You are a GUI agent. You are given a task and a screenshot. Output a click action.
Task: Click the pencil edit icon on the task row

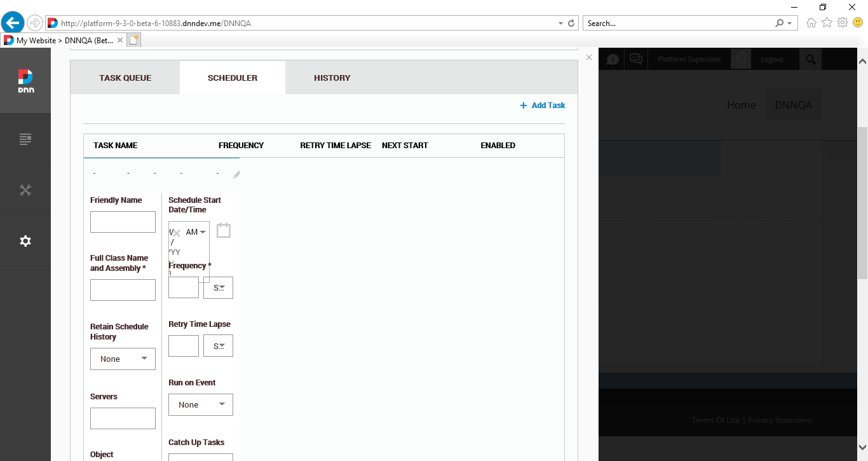click(x=236, y=173)
